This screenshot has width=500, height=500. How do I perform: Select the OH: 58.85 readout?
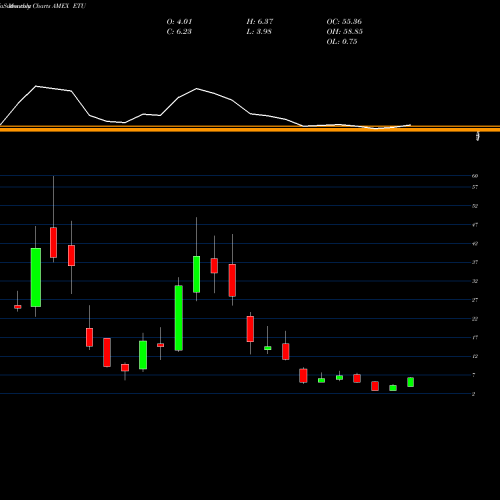coord(344,32)
